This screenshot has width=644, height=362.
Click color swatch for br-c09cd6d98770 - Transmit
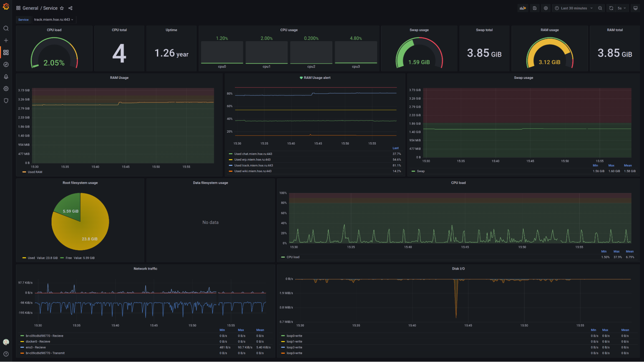[22, 353]
